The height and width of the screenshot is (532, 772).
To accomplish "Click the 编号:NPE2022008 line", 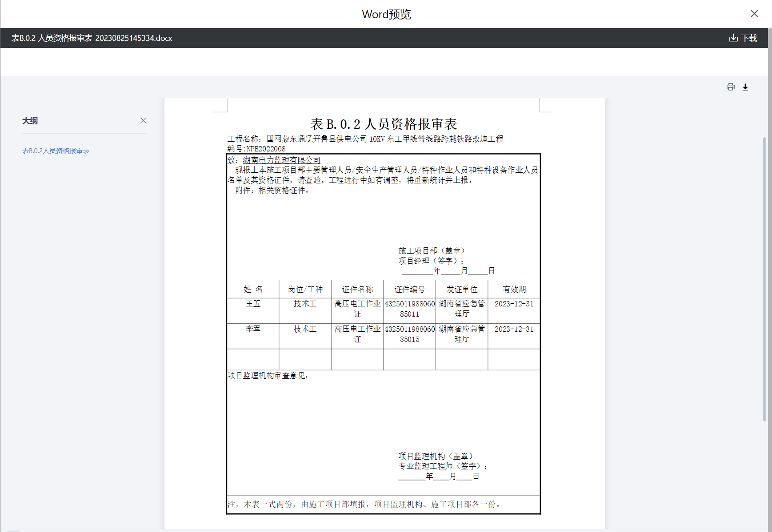I will point(256,149).
